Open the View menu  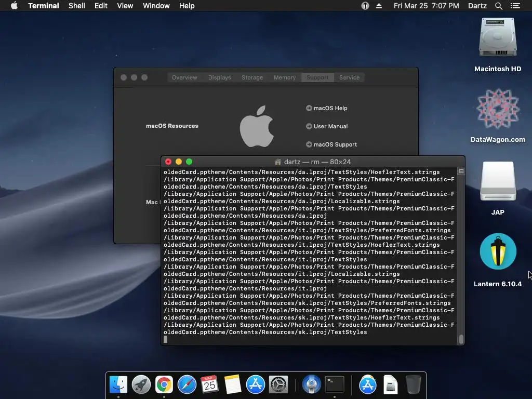coord(125,6)
